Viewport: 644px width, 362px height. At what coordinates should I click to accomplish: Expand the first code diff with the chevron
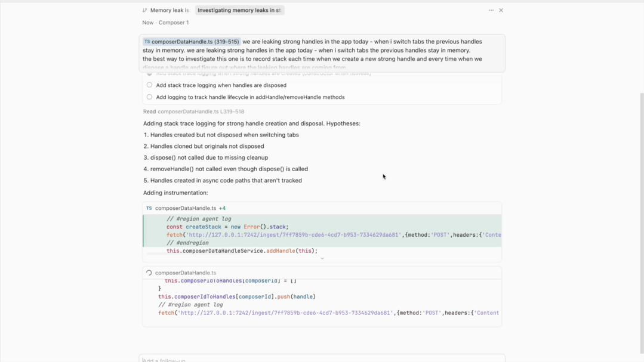pyautogui.click(x=322, y=258)
